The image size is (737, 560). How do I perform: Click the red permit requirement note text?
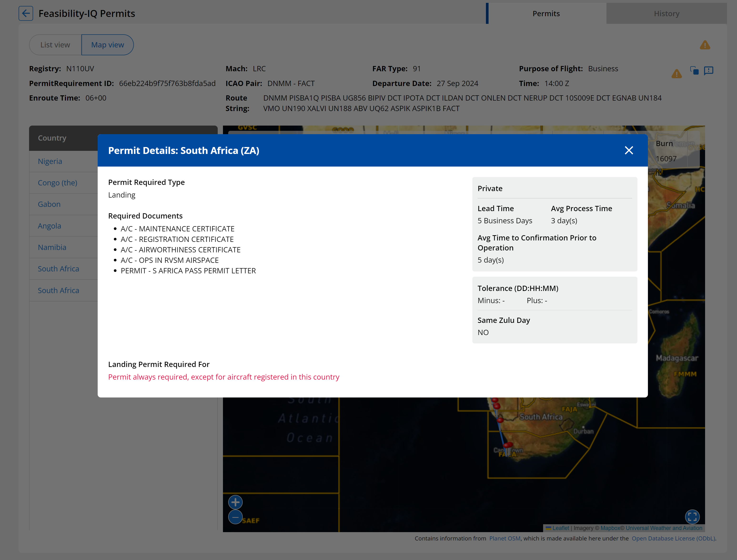[224, 377]
